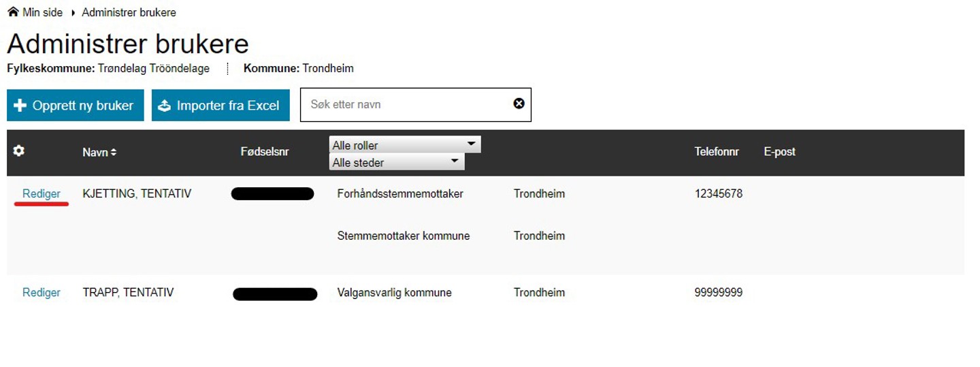The width and height of the screenshot is (980, 367).
Task: Click the home icon in breadcrumb
Action: click(13, 12)
